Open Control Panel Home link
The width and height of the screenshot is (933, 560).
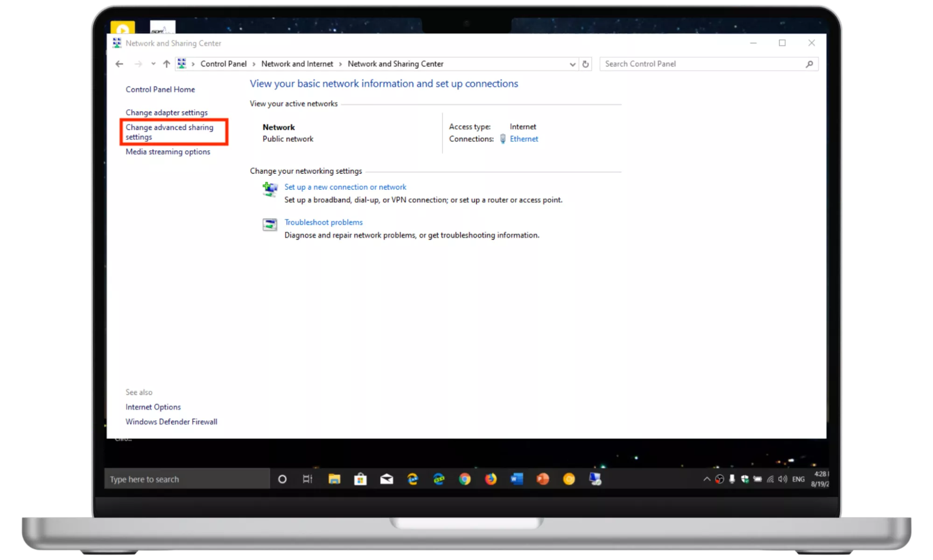tap(160, 89)
